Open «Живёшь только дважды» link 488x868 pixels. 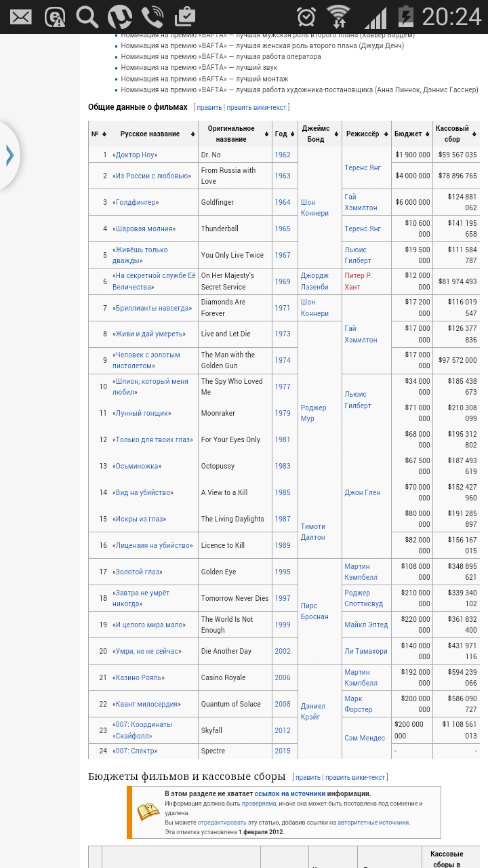(140, 256)
